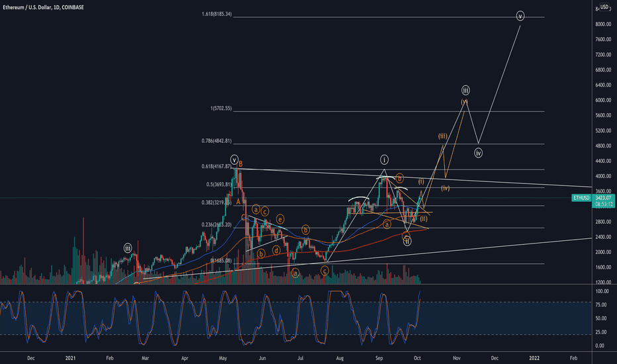Click the 2022 label on the time axis
This screenshot has width=617, height=364.
click(534, 358)
